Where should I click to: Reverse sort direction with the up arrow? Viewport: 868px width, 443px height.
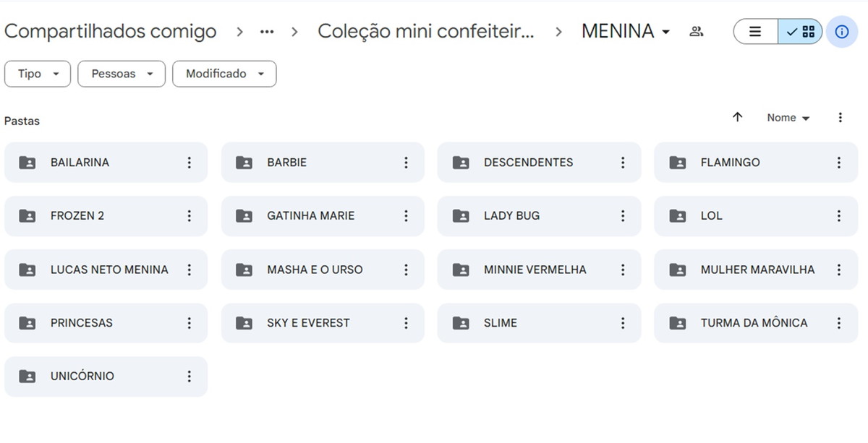(x=737, y=117)
